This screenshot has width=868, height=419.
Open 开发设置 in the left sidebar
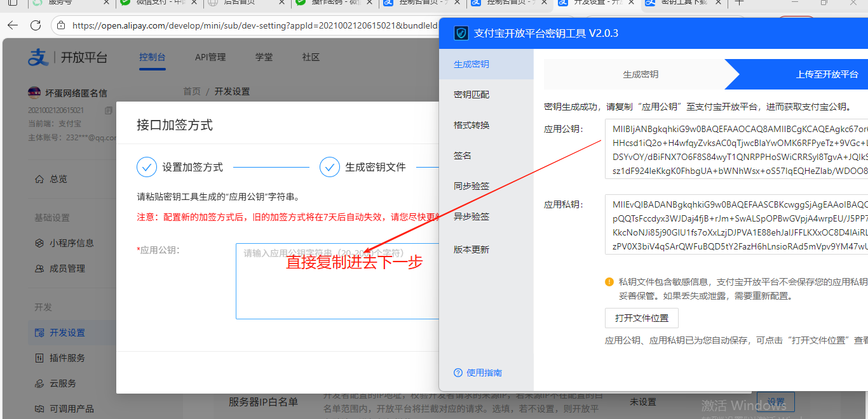(72, 333)
